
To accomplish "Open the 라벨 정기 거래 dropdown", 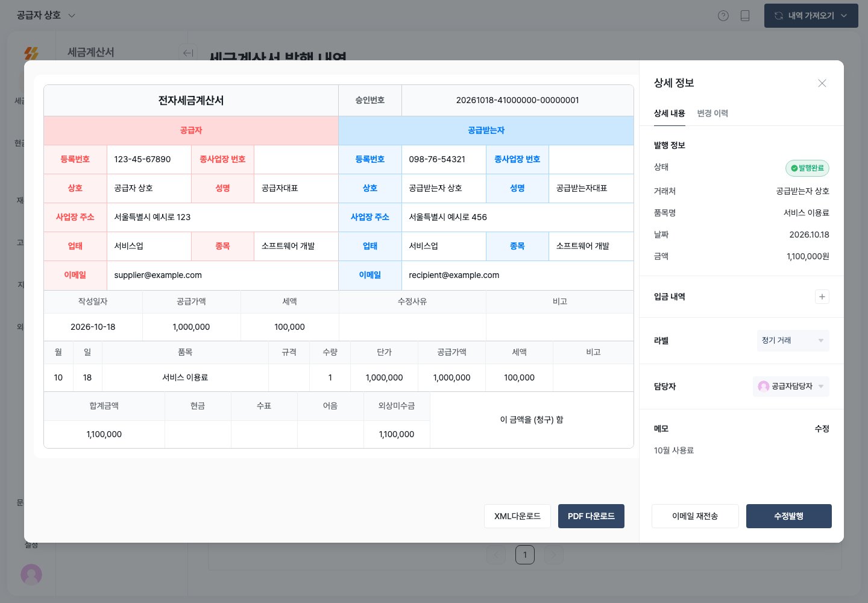I will [x=793, y=341].
